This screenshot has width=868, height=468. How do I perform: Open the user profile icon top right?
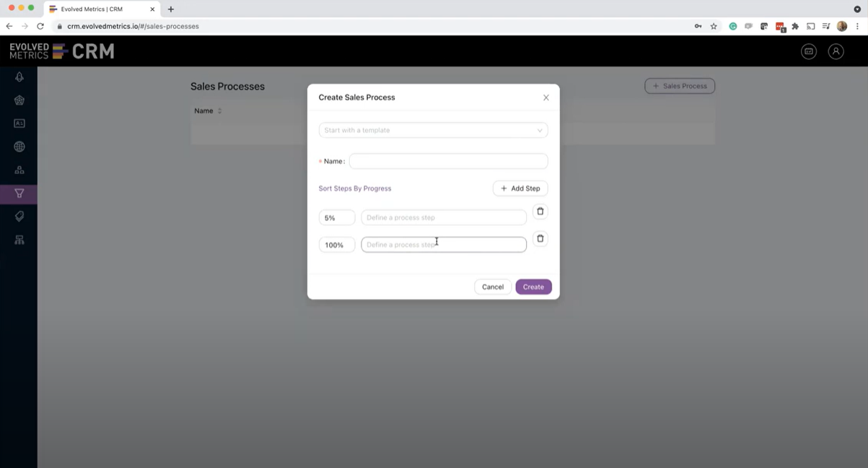[x=836, y=51]
